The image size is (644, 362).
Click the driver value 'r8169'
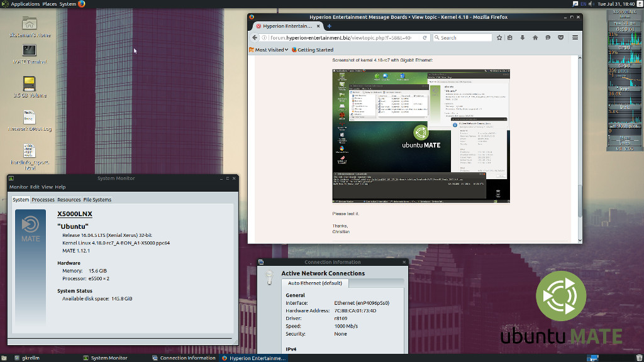(x=341, y=318)
